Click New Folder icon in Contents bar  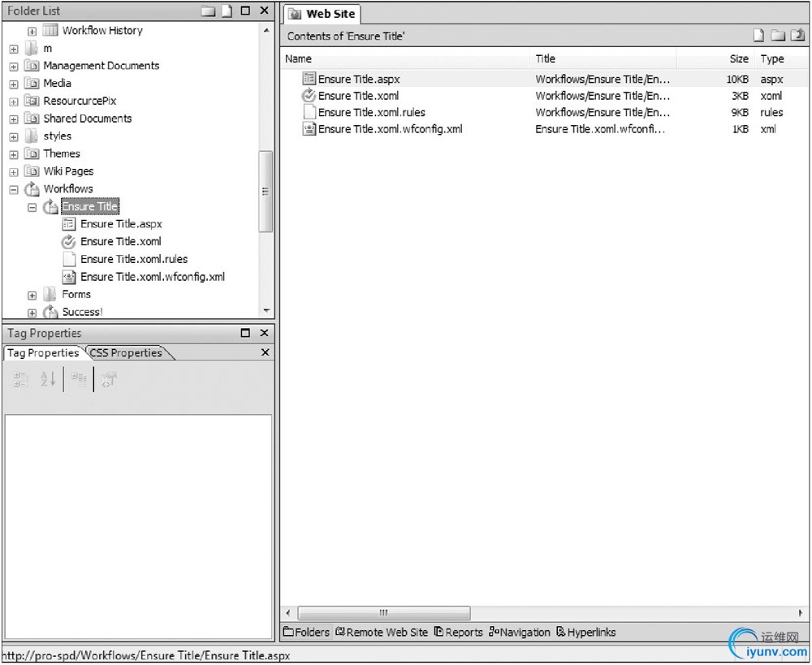pyautogui.click(x=778, y=35)
